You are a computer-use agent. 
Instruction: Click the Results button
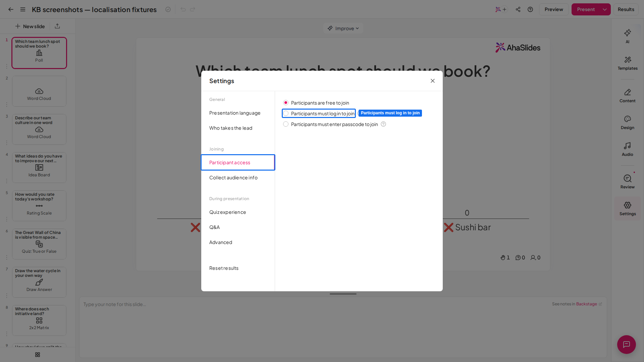(x=626, y=9)
